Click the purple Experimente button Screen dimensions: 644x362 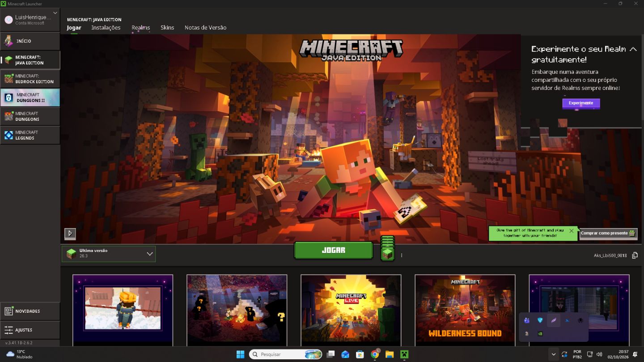point(581,103)
